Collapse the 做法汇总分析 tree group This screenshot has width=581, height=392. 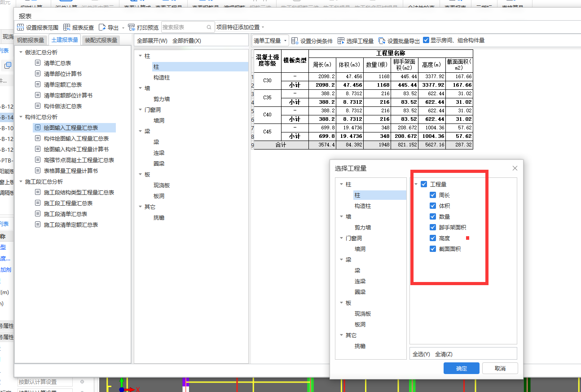point(21,53)
